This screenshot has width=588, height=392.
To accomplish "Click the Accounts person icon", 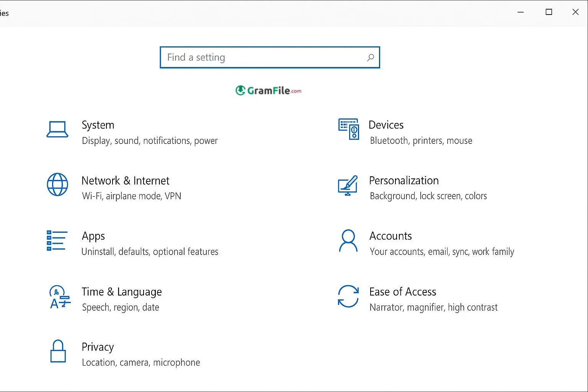I will [x=348, y=241].
